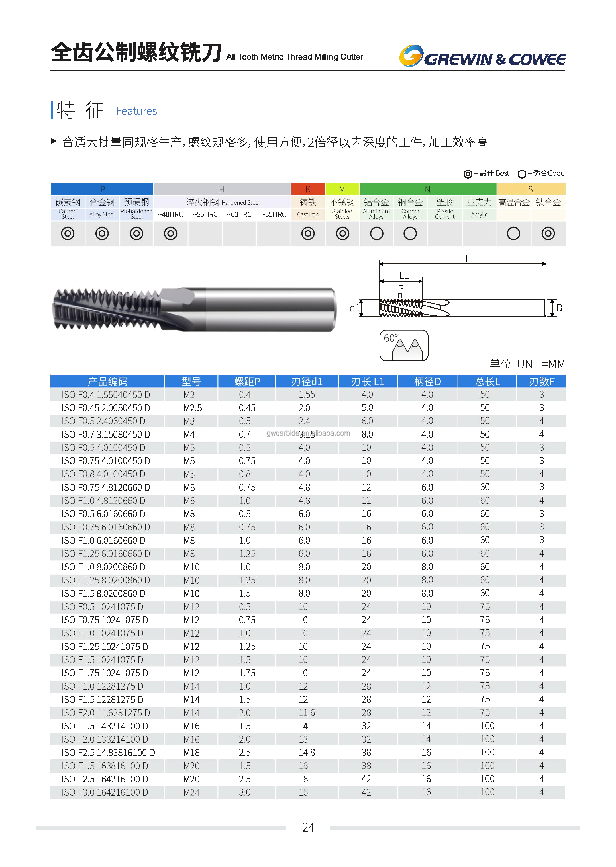This screenshot has height=867, width=616.
Task: Click the thread milling cutter photo
Action: tap(194, 309)
